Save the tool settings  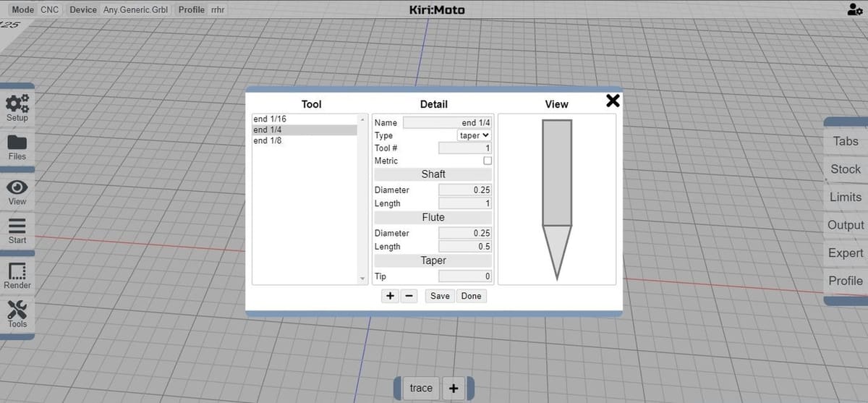click(x=440, y=296)
